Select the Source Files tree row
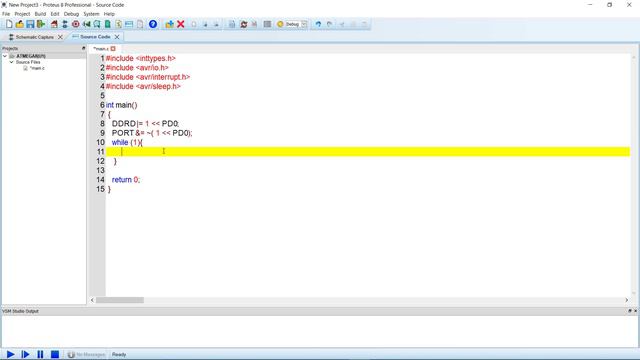 28,62
